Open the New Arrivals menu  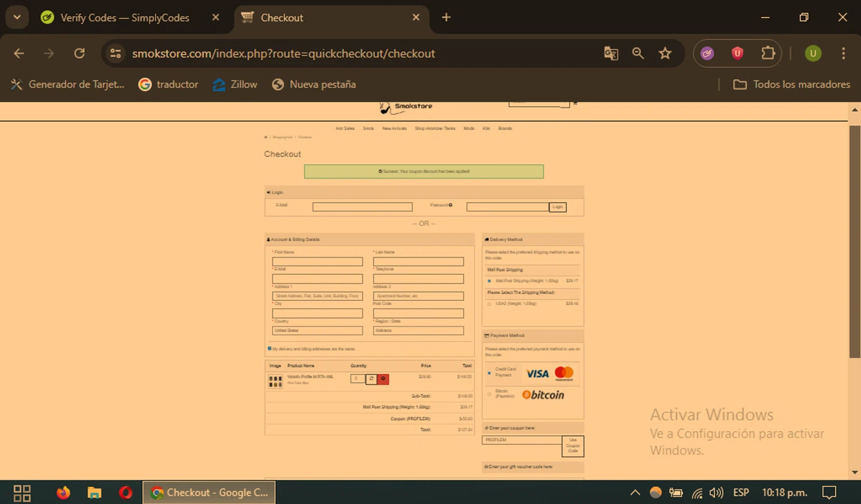pyautogui.click(x=394, y=129)
